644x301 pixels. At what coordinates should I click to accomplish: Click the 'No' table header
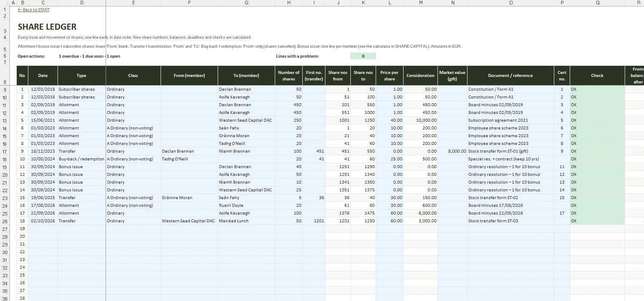click(22, 76)
